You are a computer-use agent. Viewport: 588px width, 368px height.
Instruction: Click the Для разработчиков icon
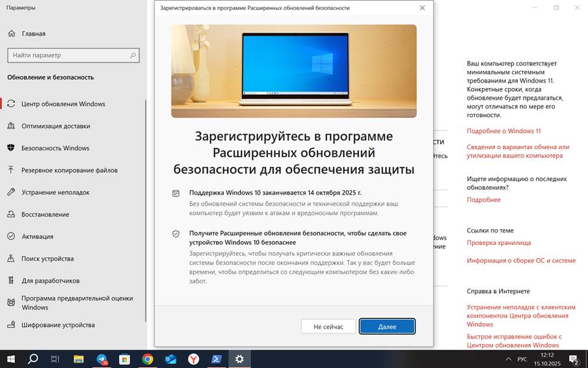coord(11,281)
